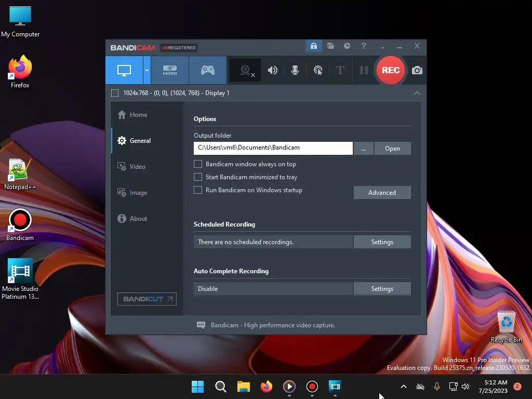Click 'There are no scheduled recordings.' text
Screen dimensions: 532x399
tap(246, 242)
